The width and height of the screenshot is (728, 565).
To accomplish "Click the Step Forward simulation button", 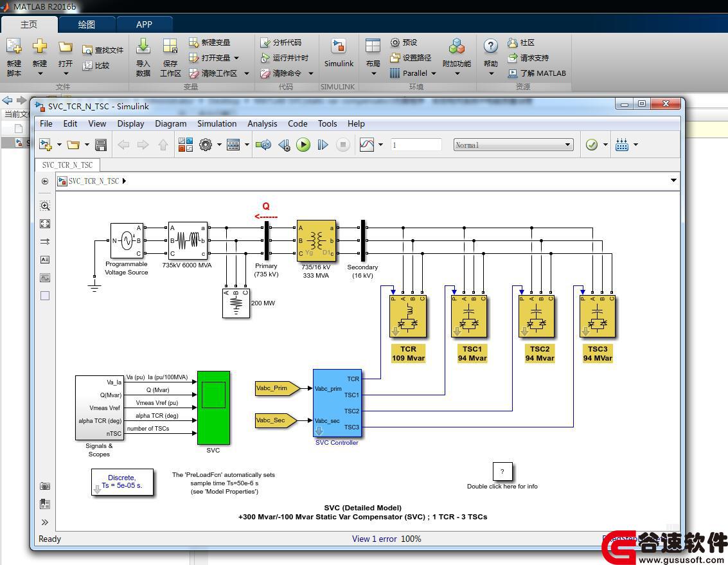I will [x=323, y=145].
